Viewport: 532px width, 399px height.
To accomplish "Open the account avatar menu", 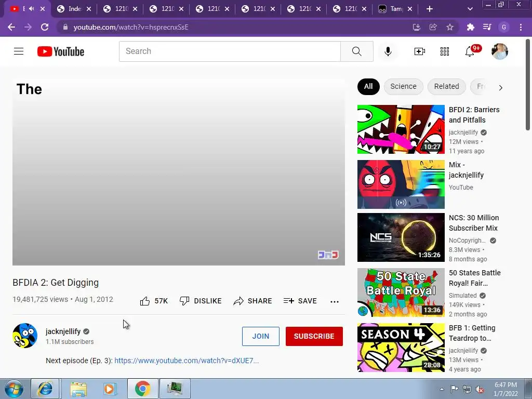I will [x=500, y=51].
